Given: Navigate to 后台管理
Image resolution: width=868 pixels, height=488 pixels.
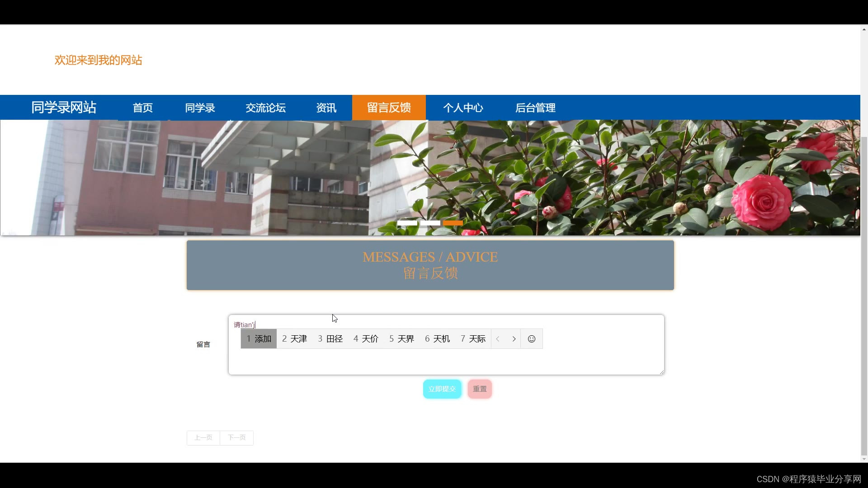Looking at the screenshot, I should pos(535,108).
